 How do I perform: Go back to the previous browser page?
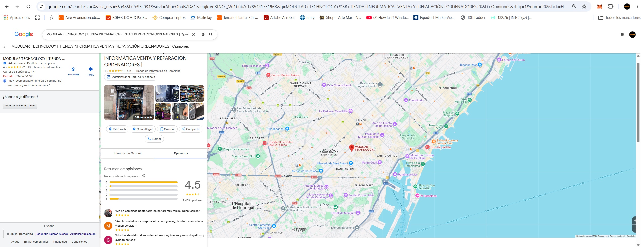click(7, 6)
